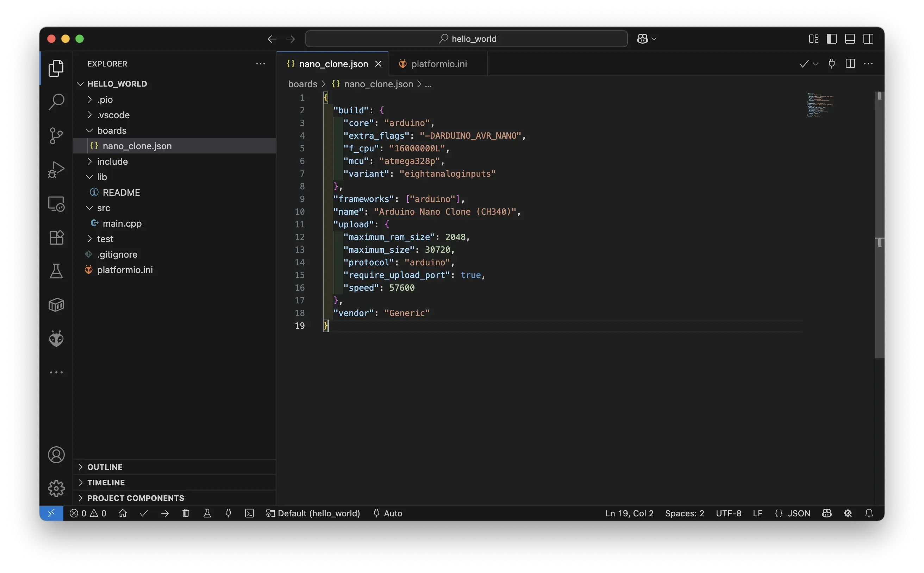Open the Extensions view icon
The image size is (924, 573).
coord(56,238)
